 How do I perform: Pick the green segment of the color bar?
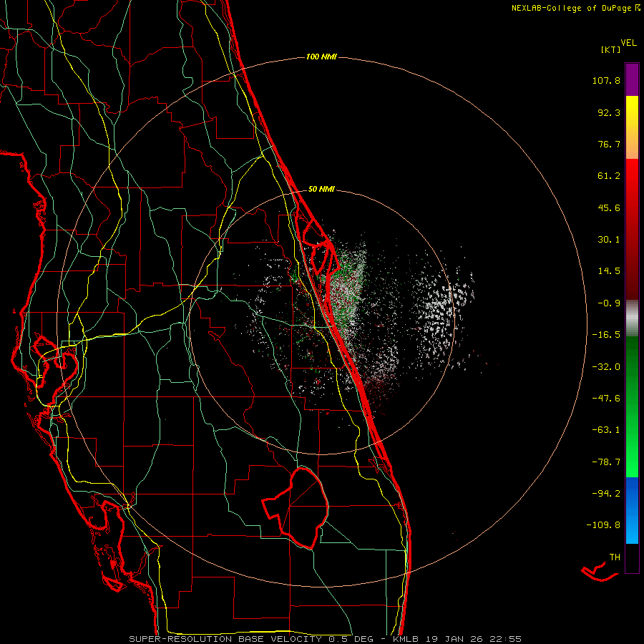point(632,406)
